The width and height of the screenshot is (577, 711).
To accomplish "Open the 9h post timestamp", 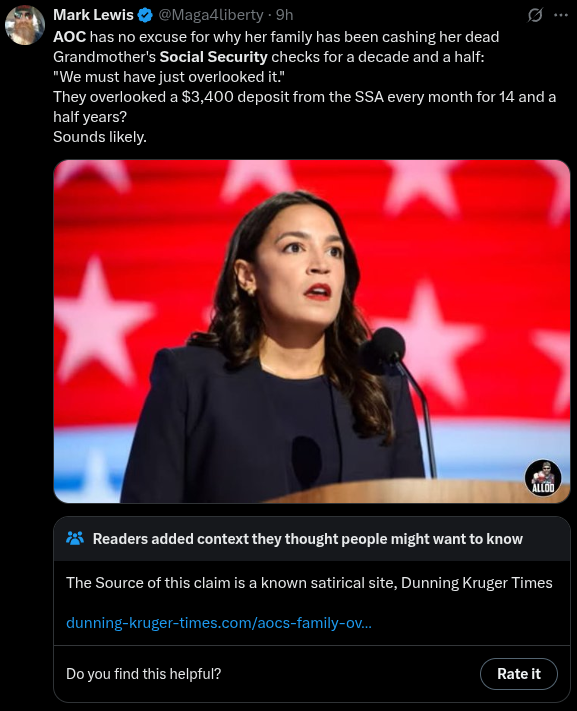I will (x=284, y=15).
